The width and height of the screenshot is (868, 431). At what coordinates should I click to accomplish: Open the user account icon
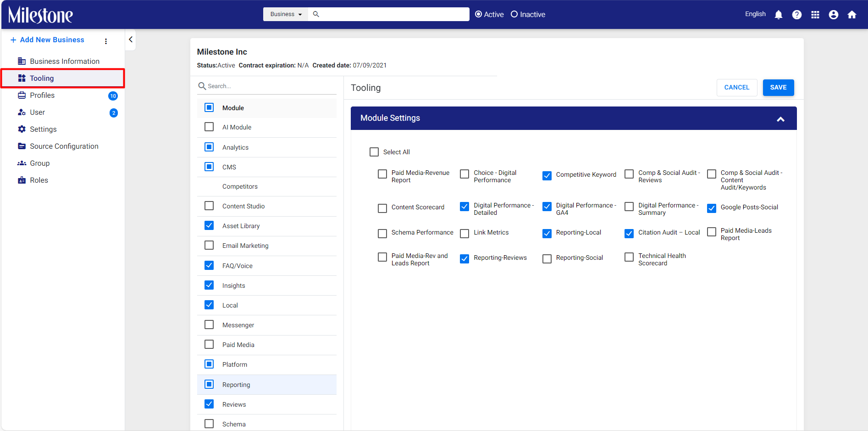(x=834, y=15)
